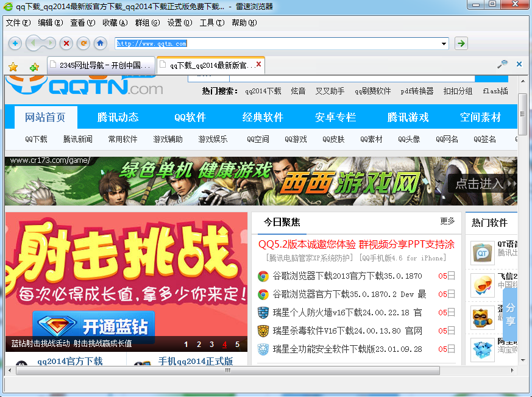This screenshot has width=532, height=397.
Task: Click the 瑞星杀毒软件 lion icon
Action: pos(263,331)
